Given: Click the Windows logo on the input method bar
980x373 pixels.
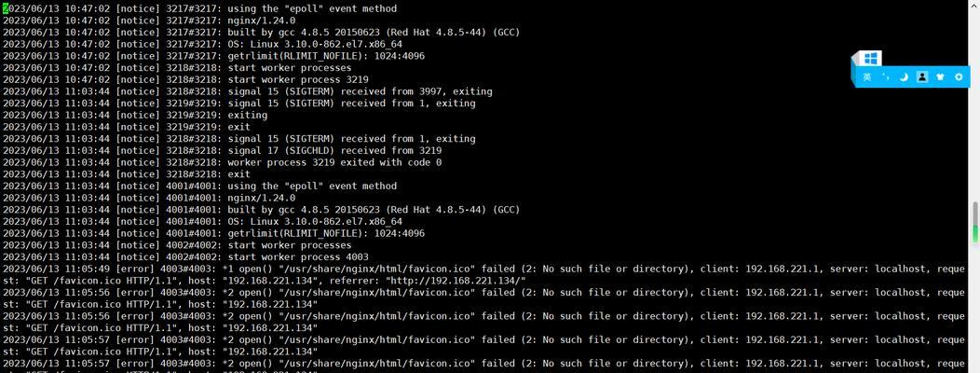Looking at the screenshot, I should (871, 59).
